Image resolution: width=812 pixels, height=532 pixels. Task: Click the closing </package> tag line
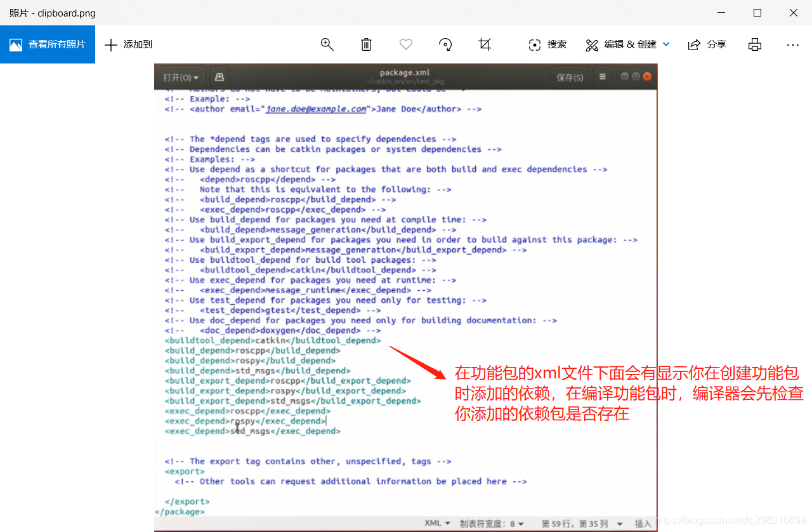[x=180, y=512]
